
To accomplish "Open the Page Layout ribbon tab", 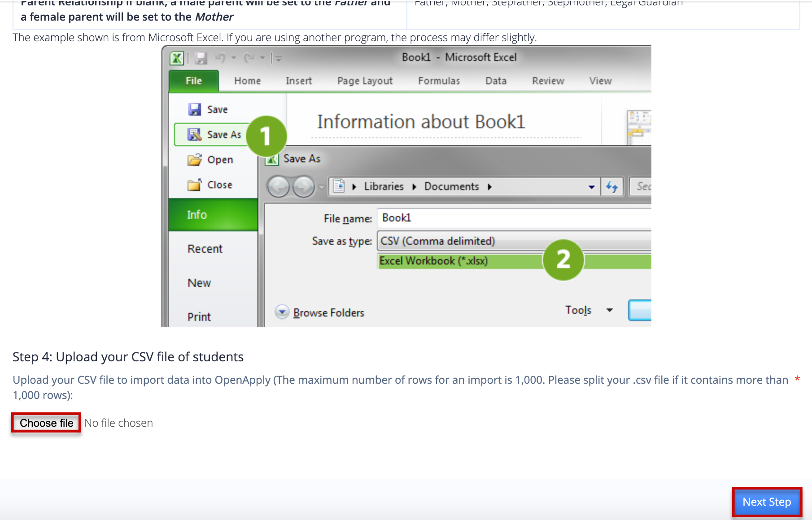I will point(365,81).
